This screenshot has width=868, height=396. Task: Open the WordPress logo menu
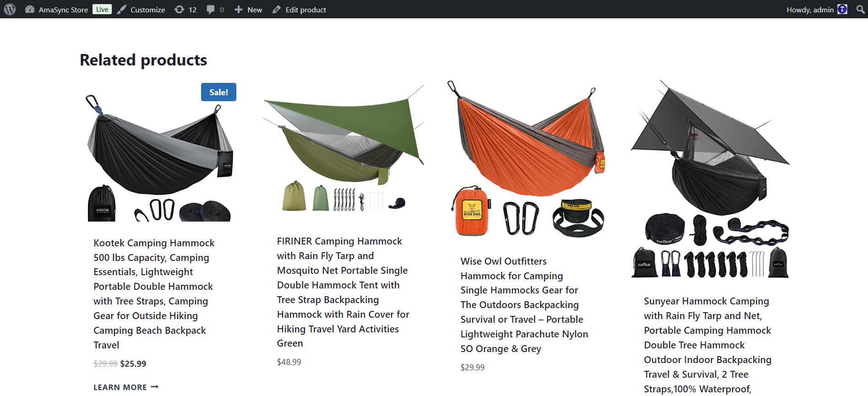pyautogui.click(x=10, y=9)
